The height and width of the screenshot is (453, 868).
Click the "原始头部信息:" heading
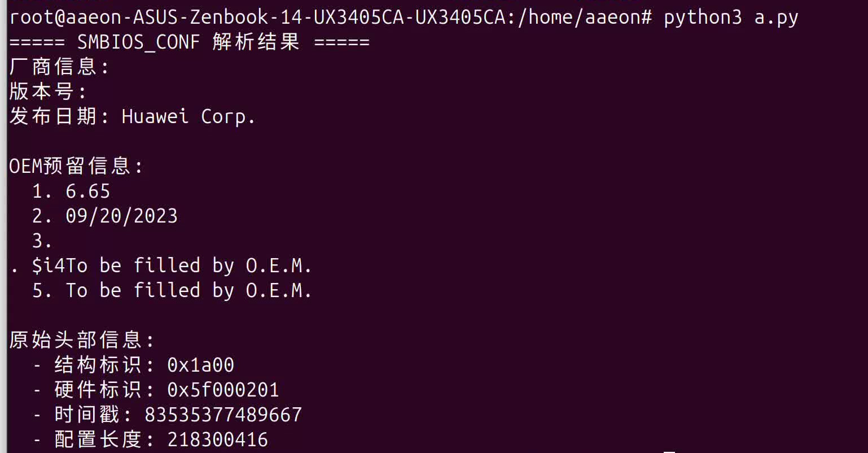(x=82, y=340)
